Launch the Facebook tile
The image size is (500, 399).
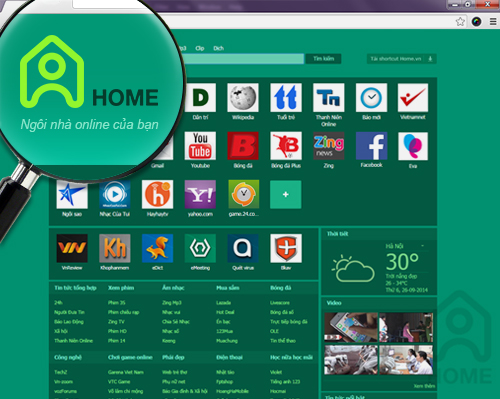click(371, 146)
